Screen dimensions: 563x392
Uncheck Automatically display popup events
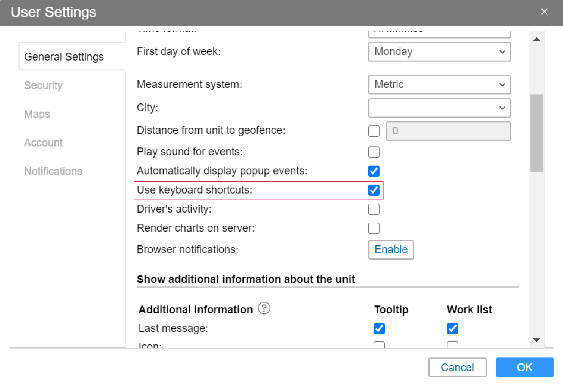click(x=374, y=171)
